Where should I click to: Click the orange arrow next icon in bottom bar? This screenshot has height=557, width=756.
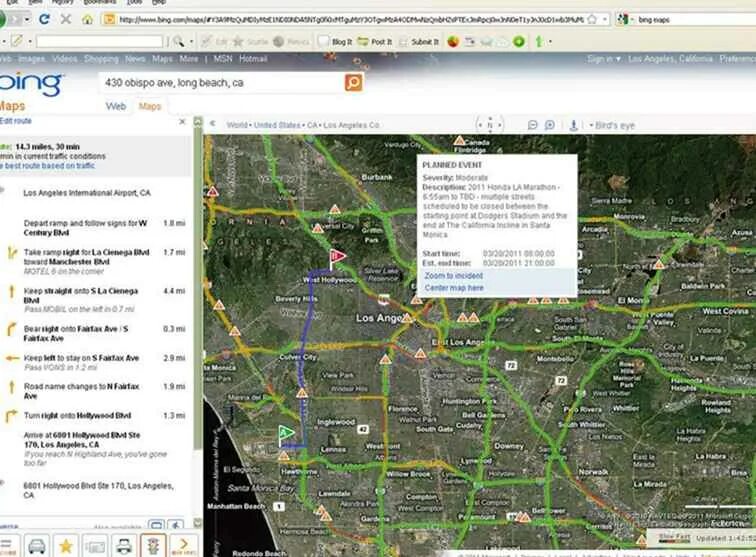click(183, 546)
